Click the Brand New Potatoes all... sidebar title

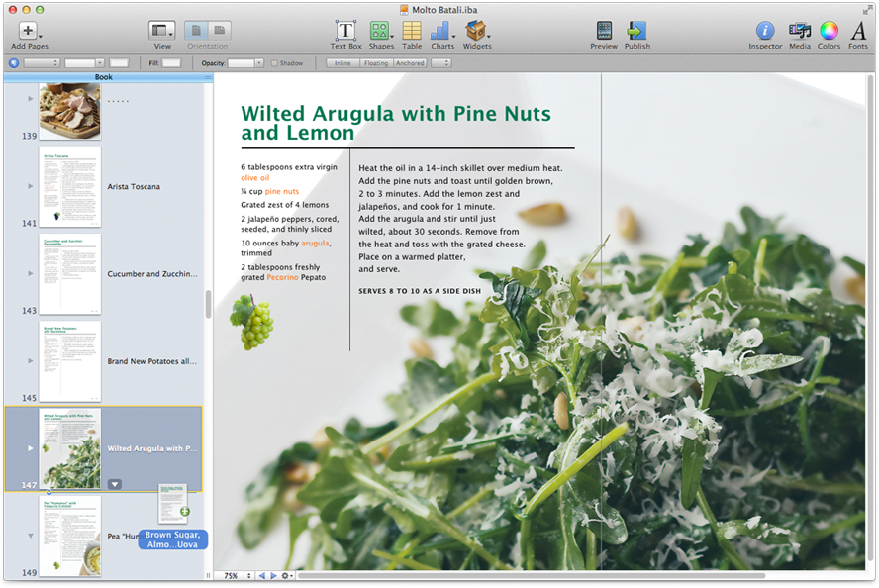pos(151,361)
